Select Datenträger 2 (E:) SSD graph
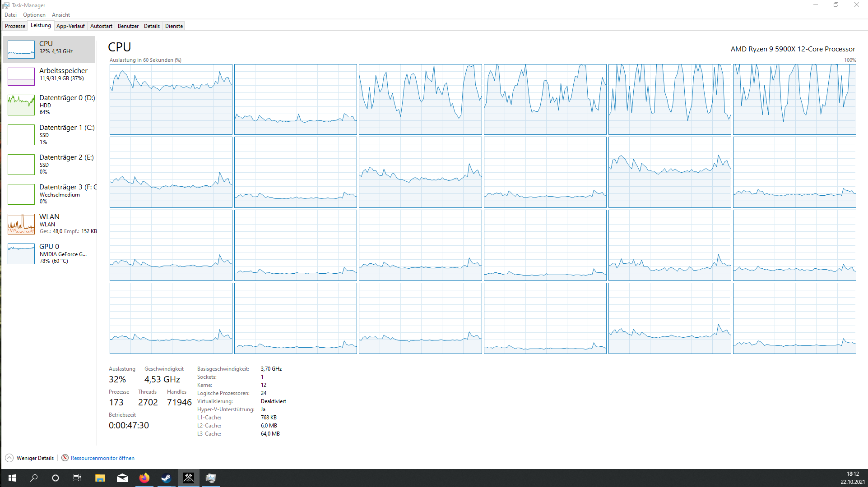This screenshot has width=868, height=487. tap(21, 164)
